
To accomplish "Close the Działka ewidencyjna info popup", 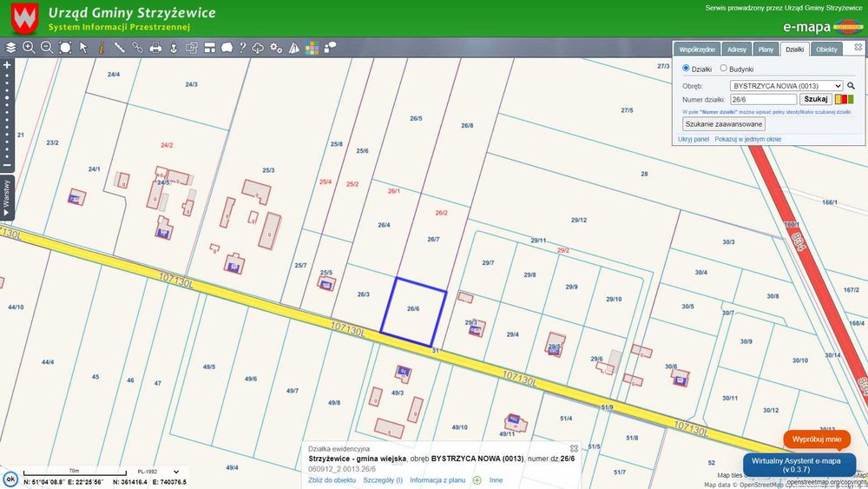I will (574, 448).
